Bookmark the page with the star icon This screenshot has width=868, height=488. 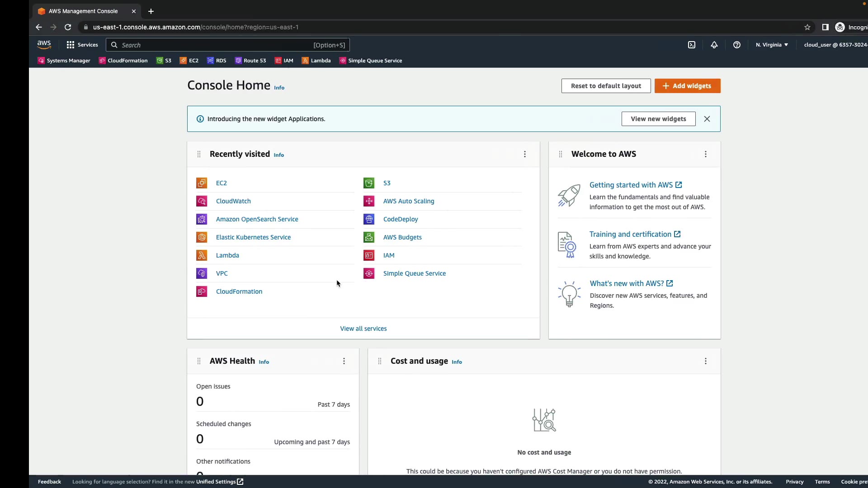[807, 27]
